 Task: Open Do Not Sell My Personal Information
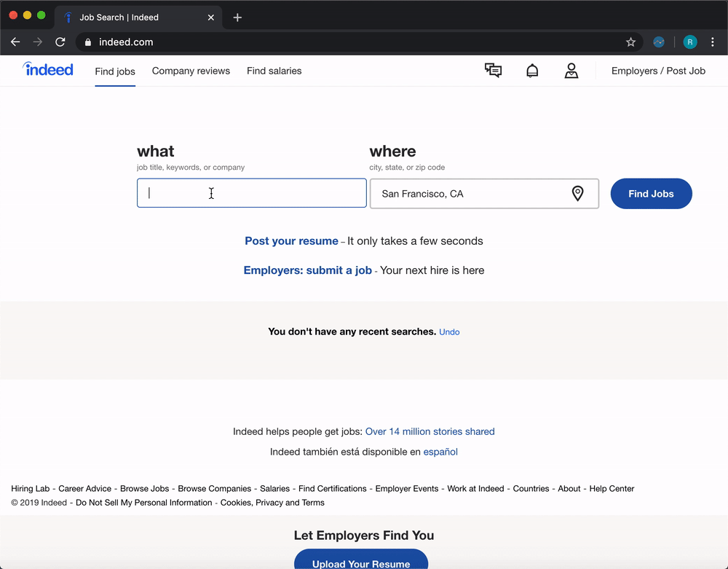(x=144, y=503)
